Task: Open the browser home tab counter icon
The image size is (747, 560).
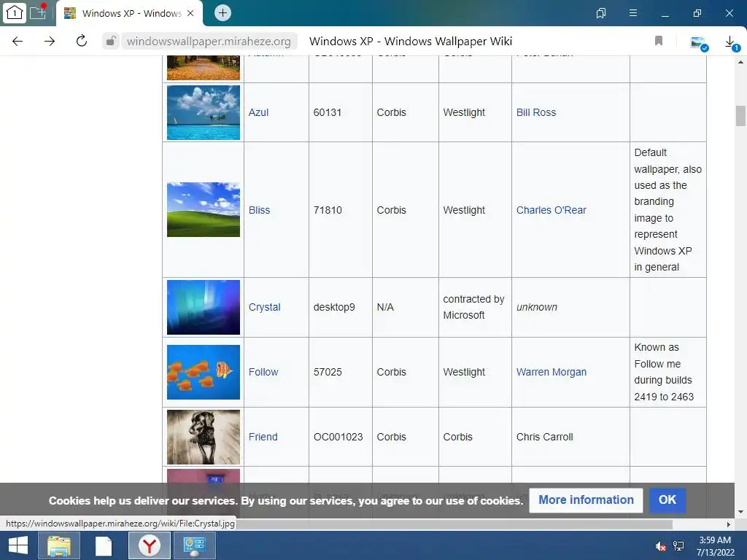Action: point(14,13)
